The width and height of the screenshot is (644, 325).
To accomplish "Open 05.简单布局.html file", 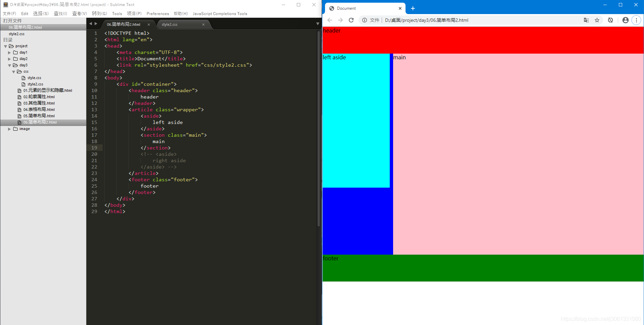I will click(39, 116).
